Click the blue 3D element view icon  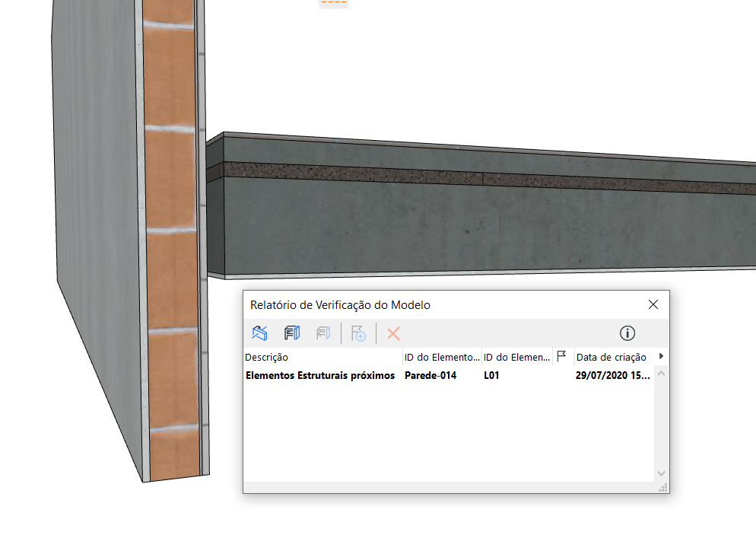[x=260, y=333]
